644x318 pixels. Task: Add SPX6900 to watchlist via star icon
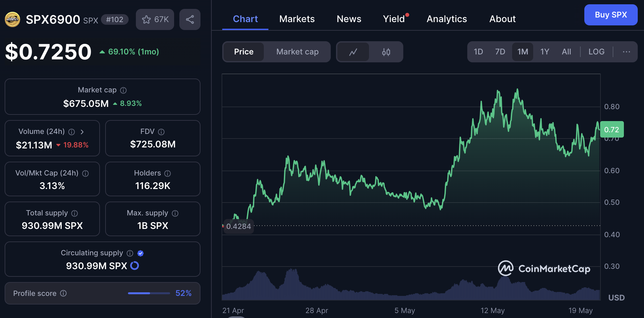point(146,19)
